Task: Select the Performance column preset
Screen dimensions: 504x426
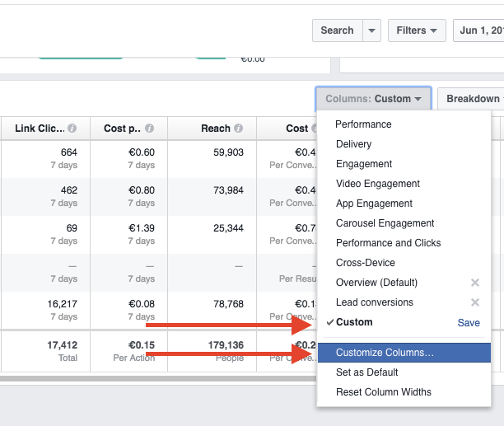Action: [404, 124]
